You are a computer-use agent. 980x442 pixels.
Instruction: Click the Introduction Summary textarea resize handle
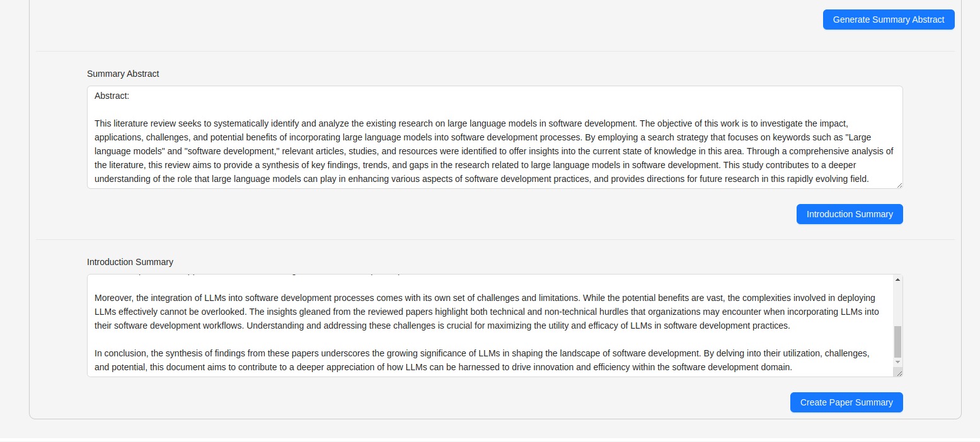coord(899,373)
